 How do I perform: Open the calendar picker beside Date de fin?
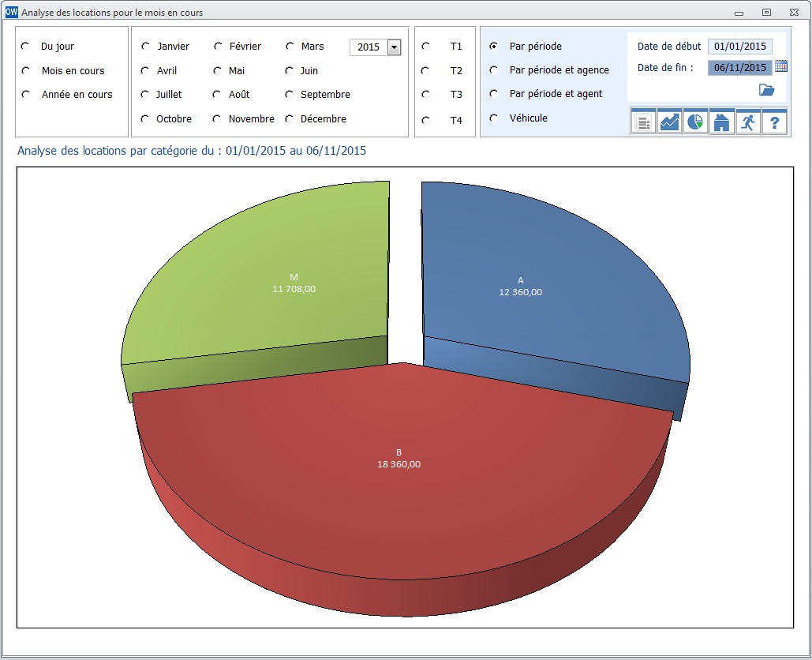pyautogui.click(x=781, y=66)
